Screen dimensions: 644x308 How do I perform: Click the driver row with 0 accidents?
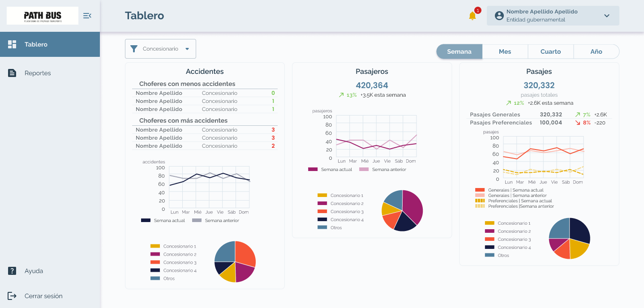[205, 93]
